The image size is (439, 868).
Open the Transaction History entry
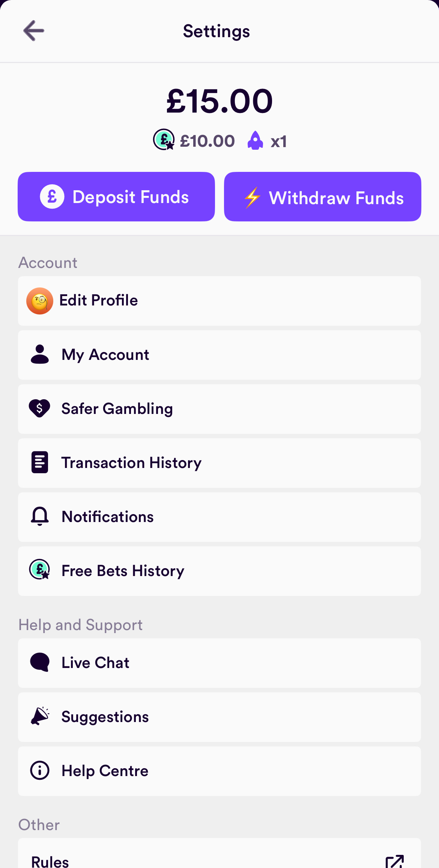coord(219,463)
